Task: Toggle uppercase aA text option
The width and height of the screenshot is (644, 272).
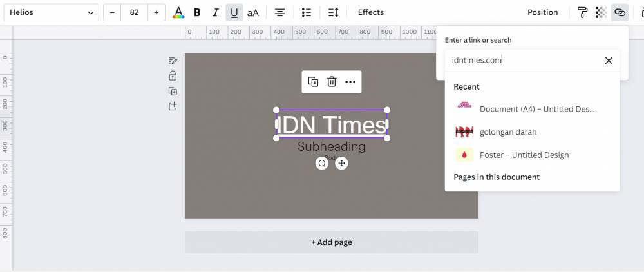Action: (253, 12)
